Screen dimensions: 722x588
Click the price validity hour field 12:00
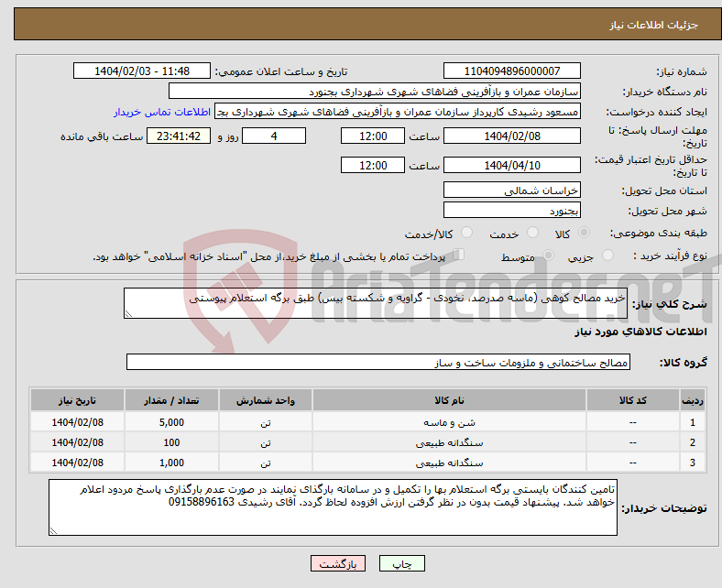[373, 165]
